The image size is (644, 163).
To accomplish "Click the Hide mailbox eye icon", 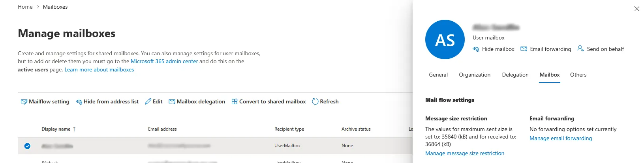I will [476, 49].
